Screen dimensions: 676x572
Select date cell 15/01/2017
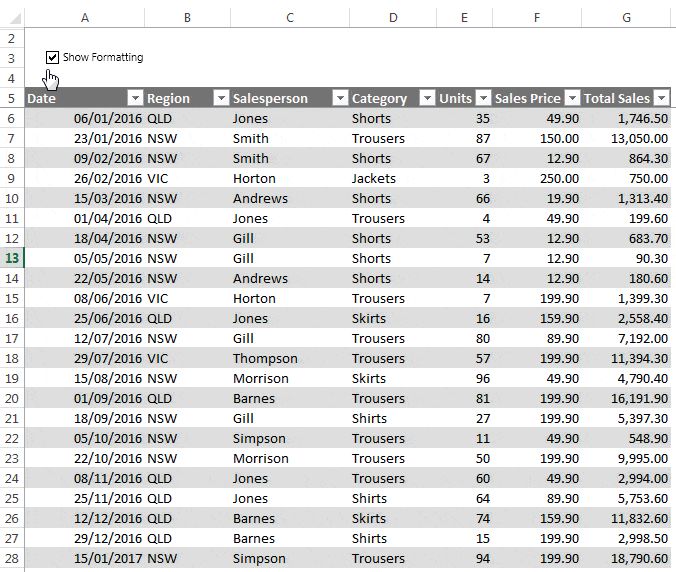(x=84, y=558)
